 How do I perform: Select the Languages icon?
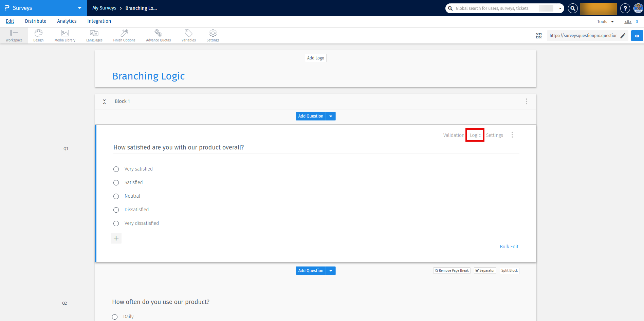[94, 33]
